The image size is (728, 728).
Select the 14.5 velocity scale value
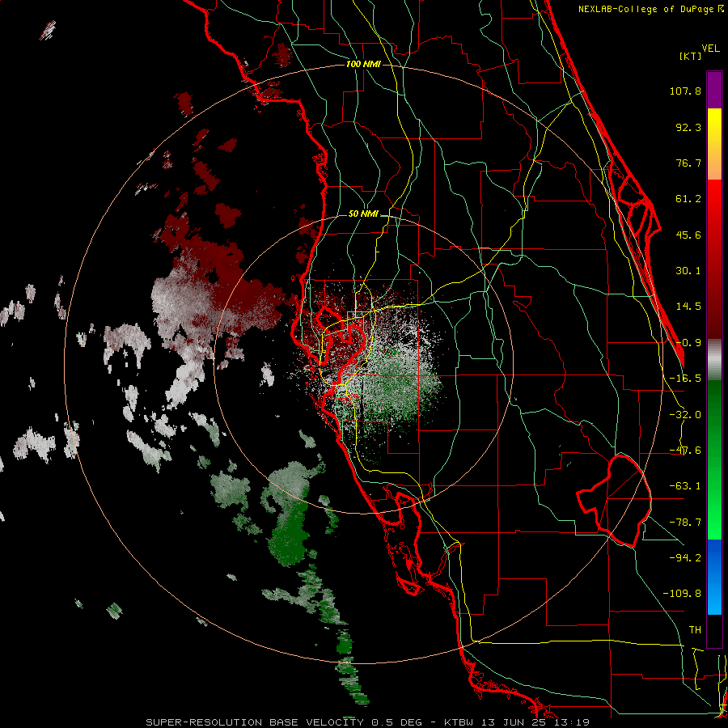[688, 307]
